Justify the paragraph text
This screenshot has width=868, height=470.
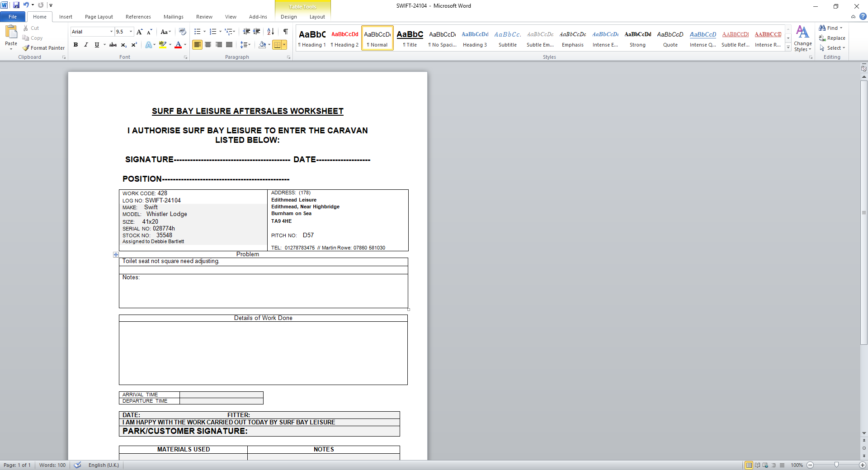[229, 45]
